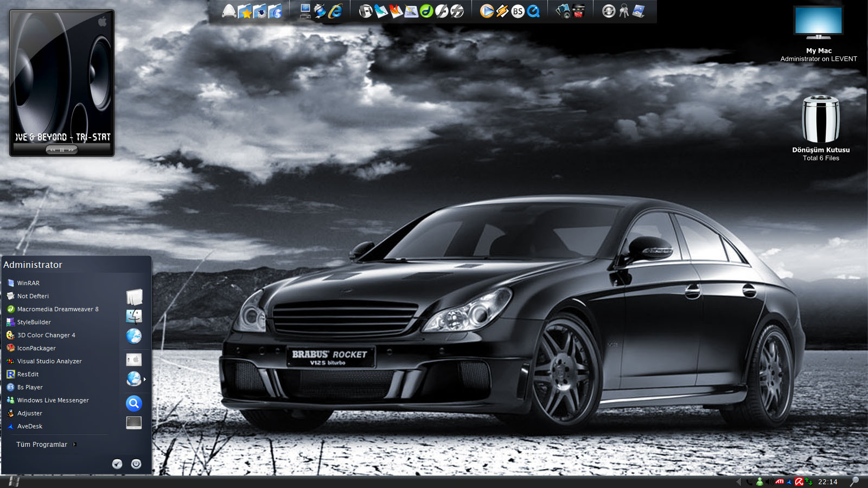The image size is (868, 488).
Task: Launch Dreamweaver green icon in the dock
Action: point(426,11)
